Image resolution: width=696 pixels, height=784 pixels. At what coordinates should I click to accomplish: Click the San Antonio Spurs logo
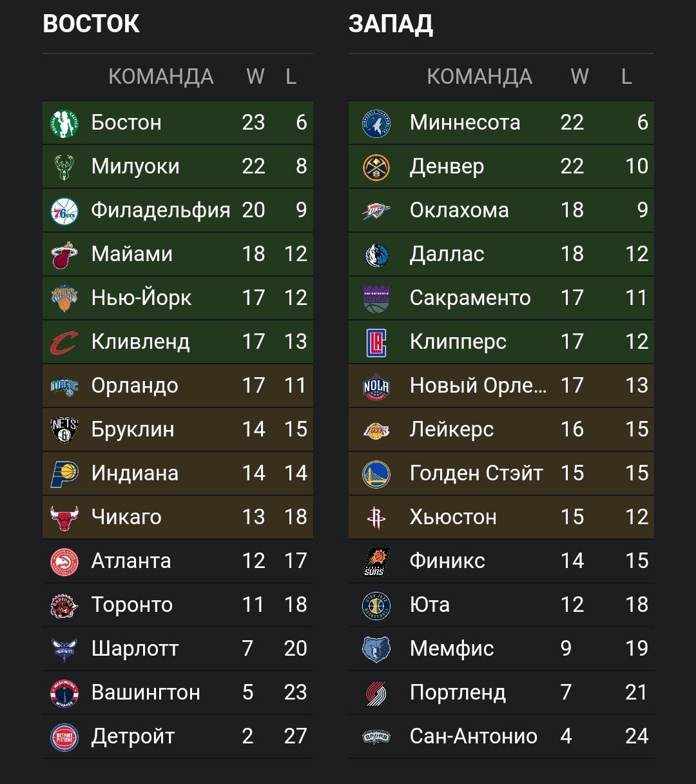coord(376,736)
